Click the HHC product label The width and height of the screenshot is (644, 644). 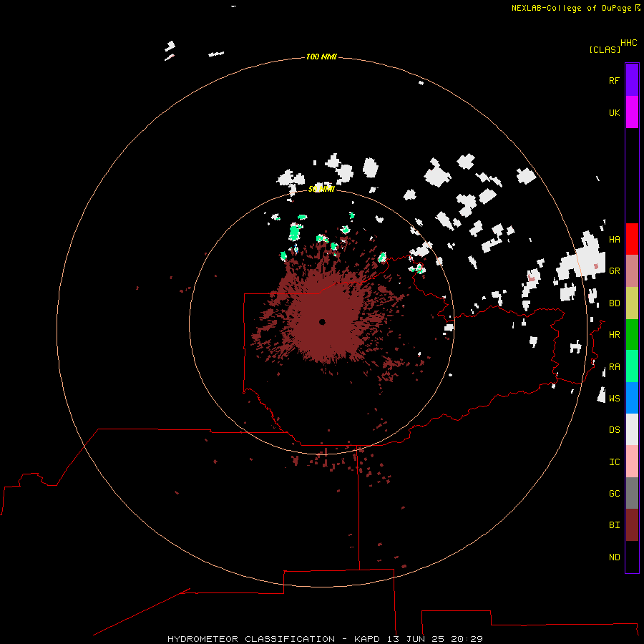tap(629, 43)
